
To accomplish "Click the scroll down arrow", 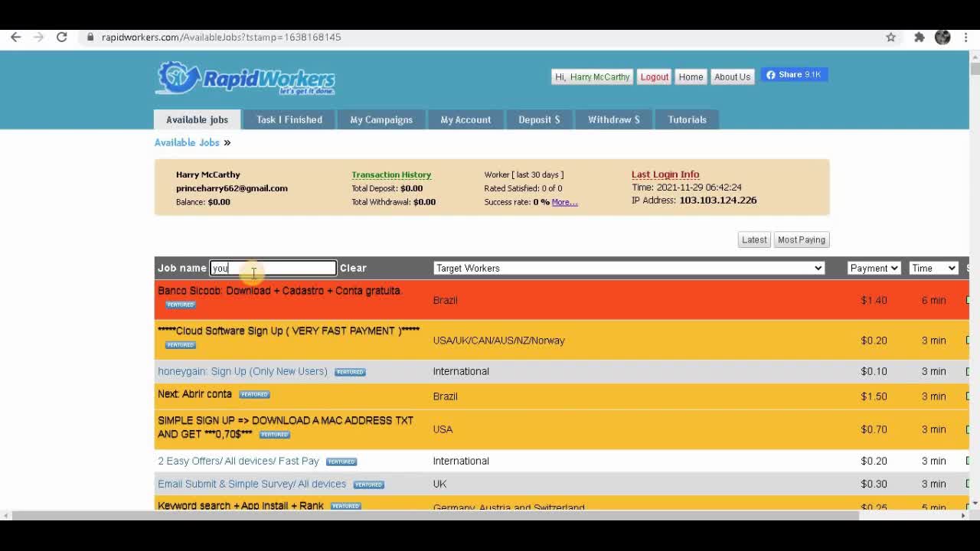I will [x=975, y=504].
